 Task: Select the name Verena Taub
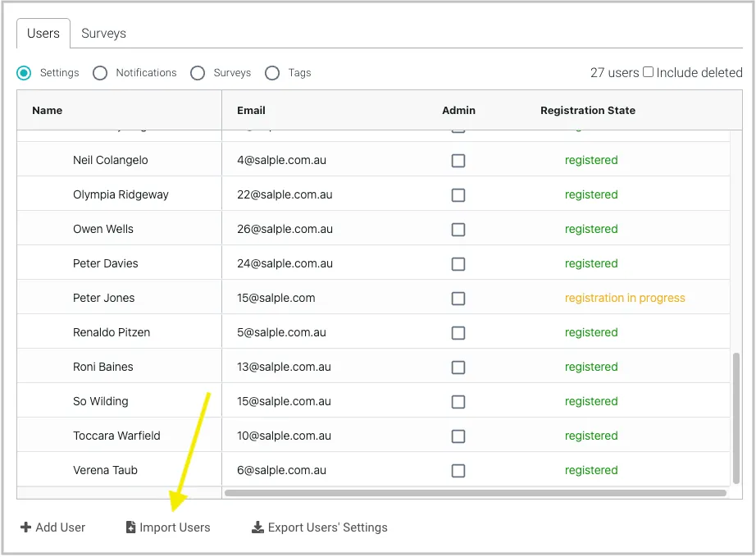[105, 470]
